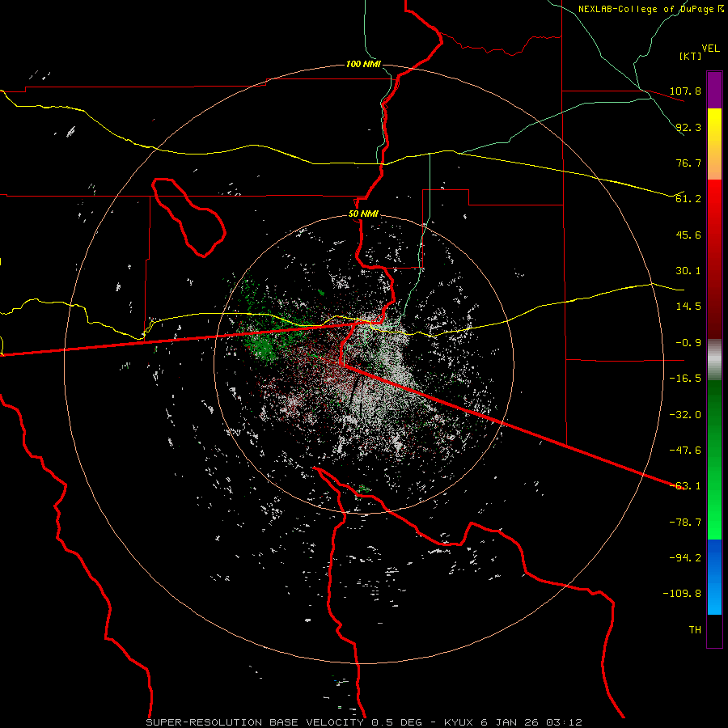Click the -78.7 velocity scale value
Viewport: 728px width, 728px height.
(x=685, y=523)
